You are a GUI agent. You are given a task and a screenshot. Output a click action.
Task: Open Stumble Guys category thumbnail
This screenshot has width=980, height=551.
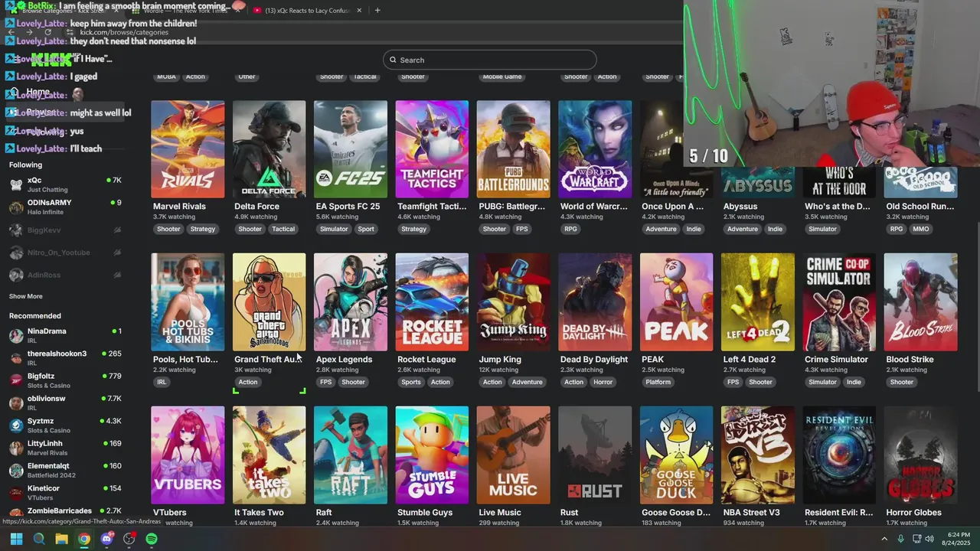(x=432, y=455)
